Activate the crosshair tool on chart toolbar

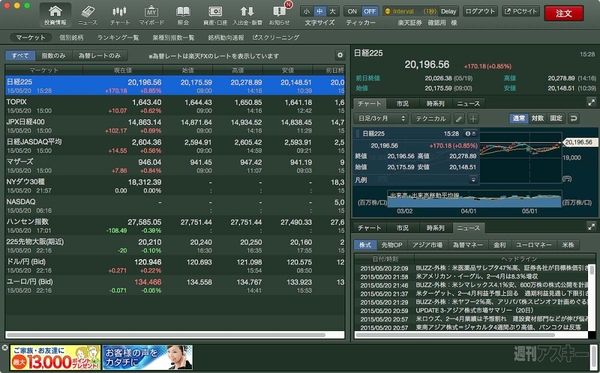tap(473, 119)
